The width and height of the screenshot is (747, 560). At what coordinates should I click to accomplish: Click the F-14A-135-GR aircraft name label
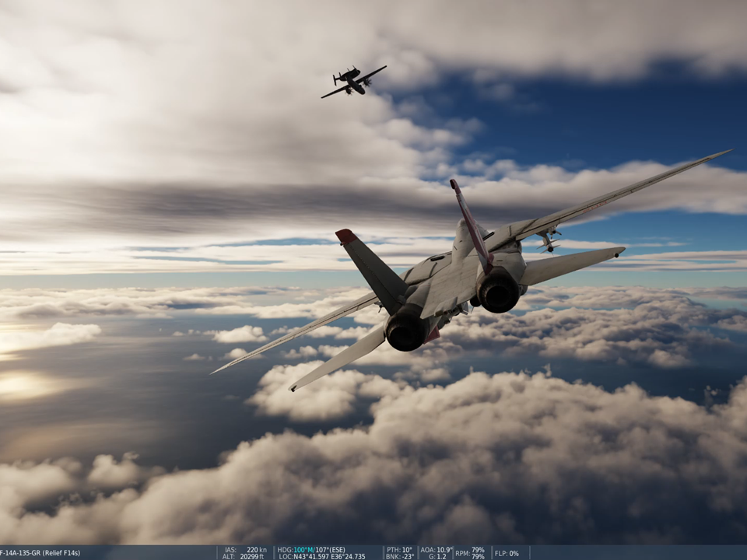pos(40,553)
